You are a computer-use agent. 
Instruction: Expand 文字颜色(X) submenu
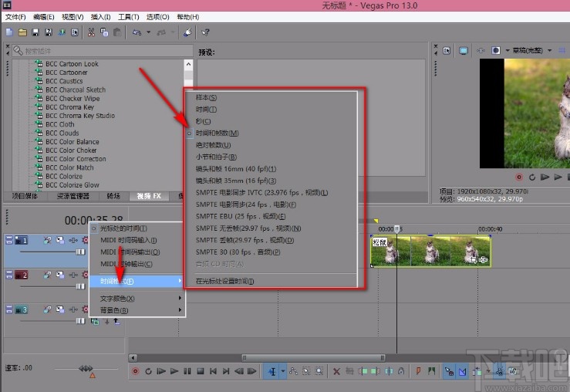[x=117, y=299]
